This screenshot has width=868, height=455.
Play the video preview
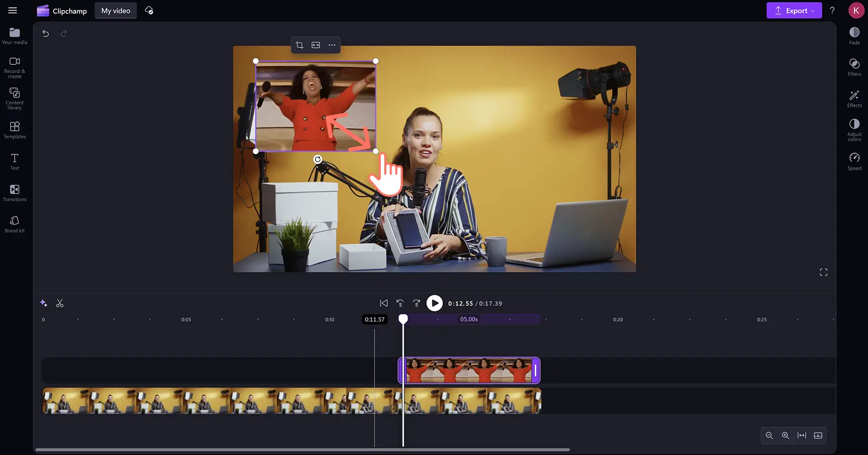point(435,303)
